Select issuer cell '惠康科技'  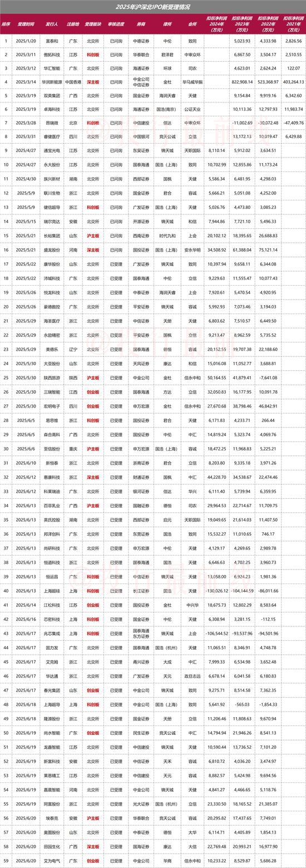[52, 478]
